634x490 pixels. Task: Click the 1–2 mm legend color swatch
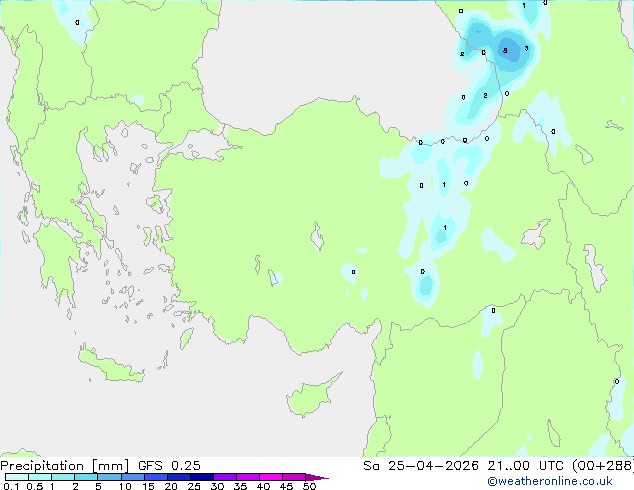coord(63,477)
